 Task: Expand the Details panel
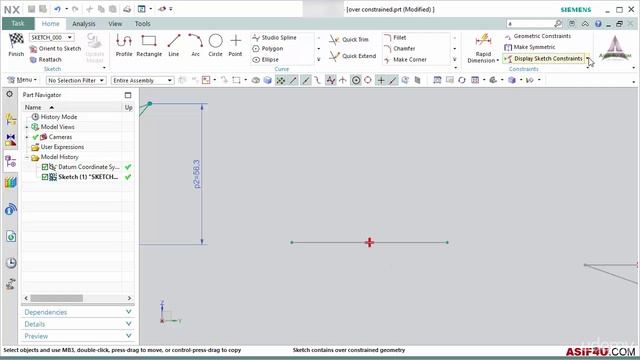pyautogui.click(x=78, y=324)
